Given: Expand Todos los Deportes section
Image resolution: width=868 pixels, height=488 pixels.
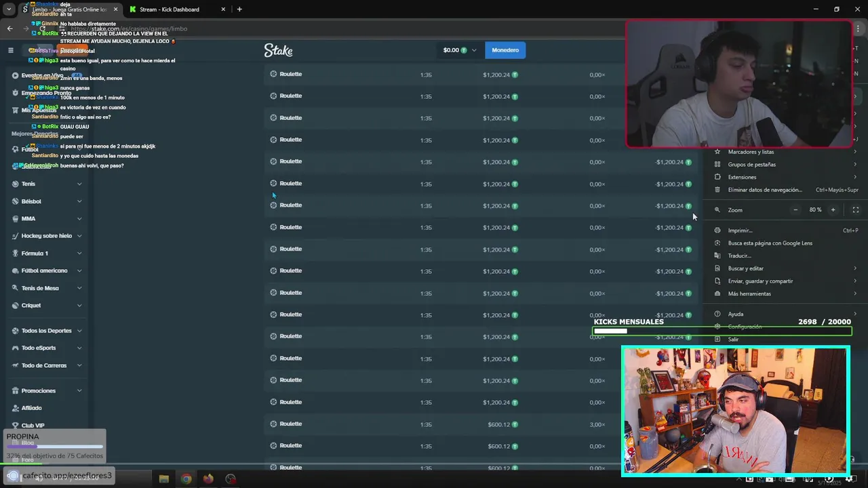Looking at the screenshot, I should [x=79, y=331].
